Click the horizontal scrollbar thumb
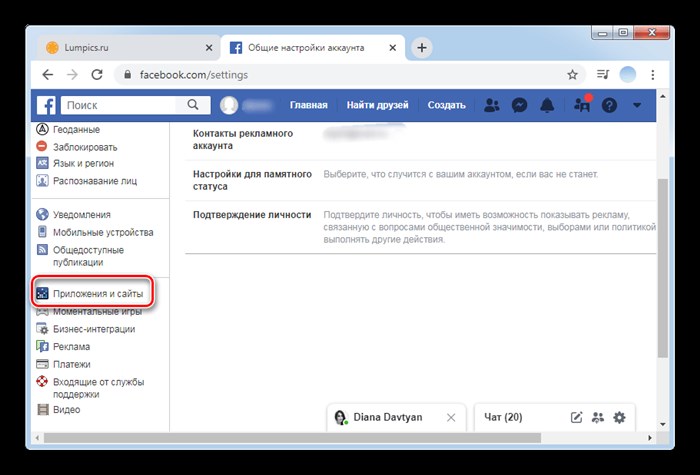This screenshot has width=700, height=475. [292, 438]
